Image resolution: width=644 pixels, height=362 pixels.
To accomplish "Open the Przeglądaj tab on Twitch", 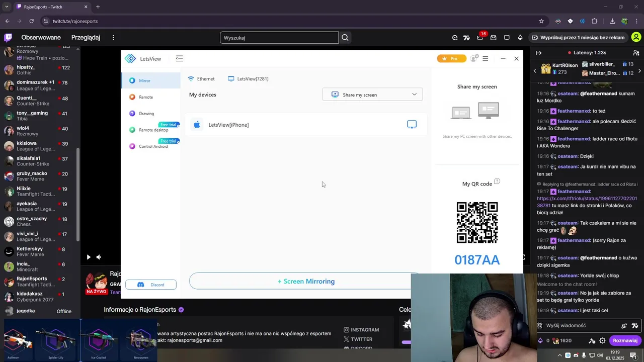I will point(86,37).
